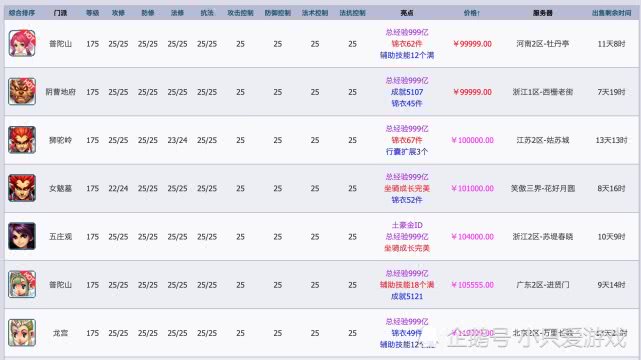Click highlight 锦衣49件

[407, 333]
